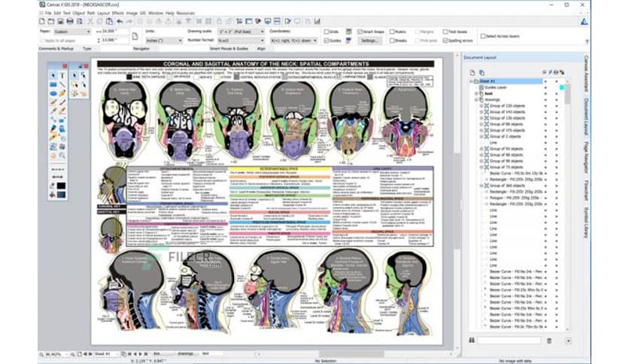Switch to the drawings layer tab at bottom

coord(185,353)
